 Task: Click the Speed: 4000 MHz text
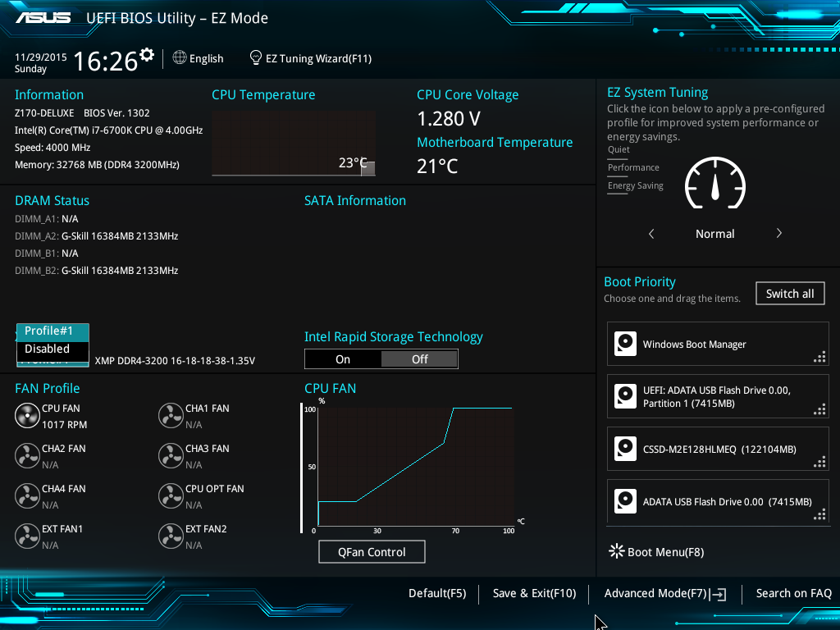[x=52, y=148]
